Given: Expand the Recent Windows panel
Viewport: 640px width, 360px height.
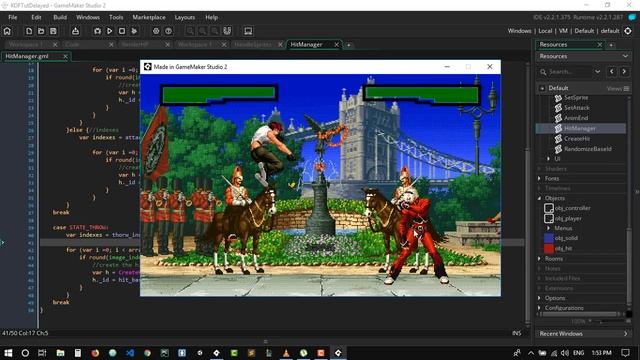Looking at the screenshot, I should coord(626,334).
